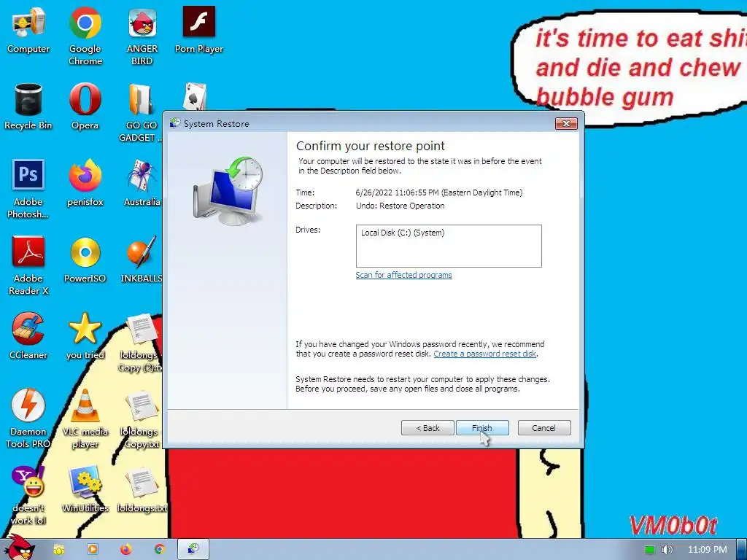
Task: Select the INKBALLS desktop icon
Action: (x=142, y=260)
